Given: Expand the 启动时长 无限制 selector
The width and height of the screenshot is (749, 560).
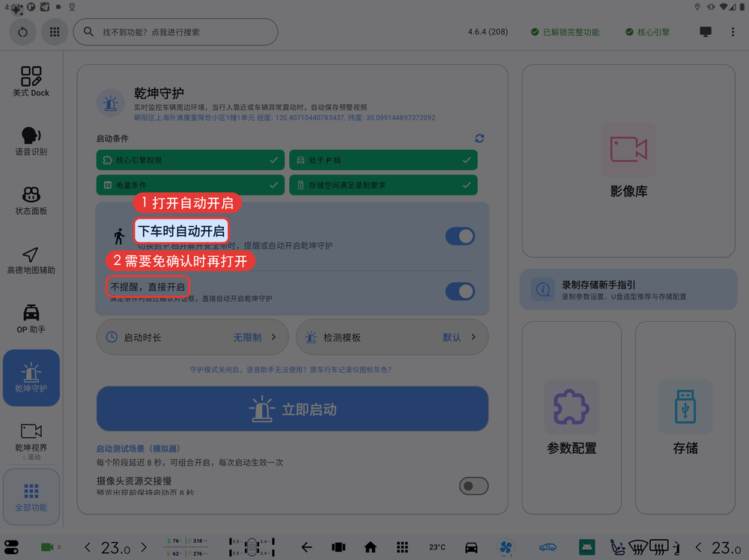Looking at the screenshot, I should tap(192, 337).
